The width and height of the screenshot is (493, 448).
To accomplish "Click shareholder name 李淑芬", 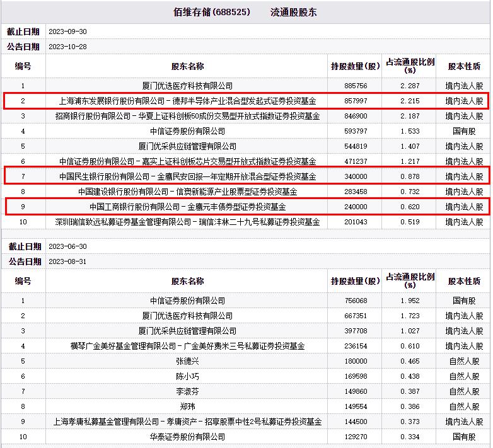I will coord(187,391).
